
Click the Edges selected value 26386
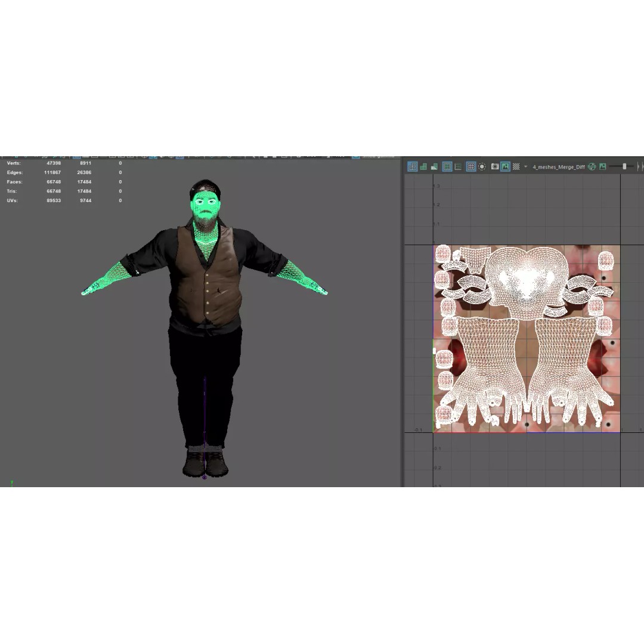point(84,172)
